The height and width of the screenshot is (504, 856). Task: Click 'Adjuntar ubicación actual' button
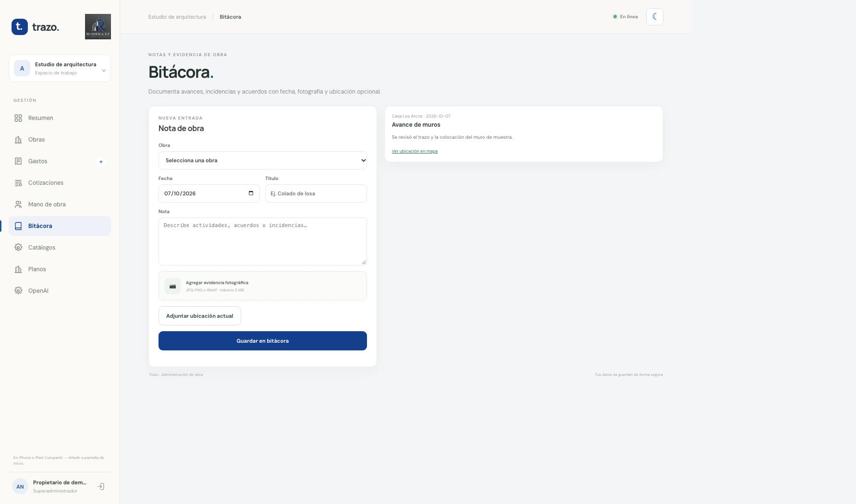point(200,316)
